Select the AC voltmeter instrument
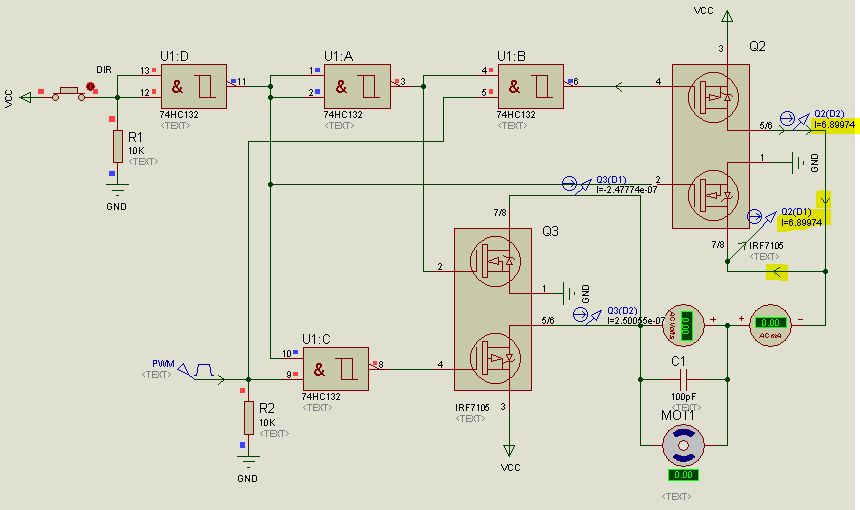Image resolution: width=860 pixels, height=510 pixels. [x=686, y=323]
